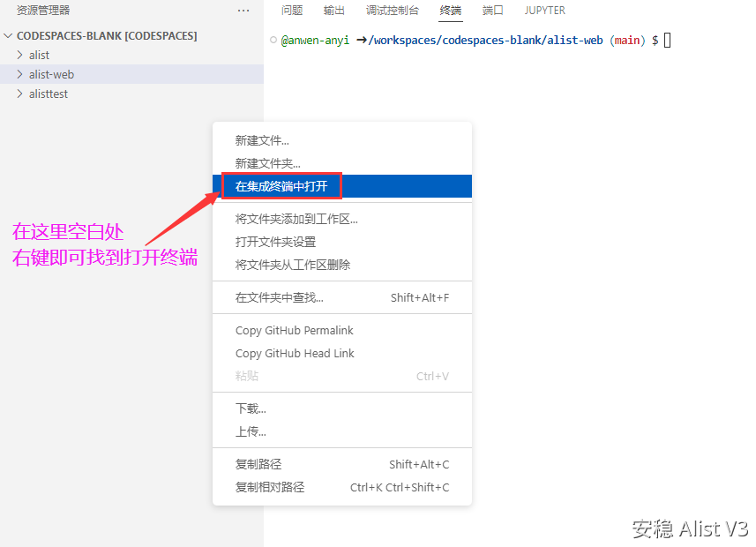Switch to the 问题 panel tab

[x=292, y=11]
